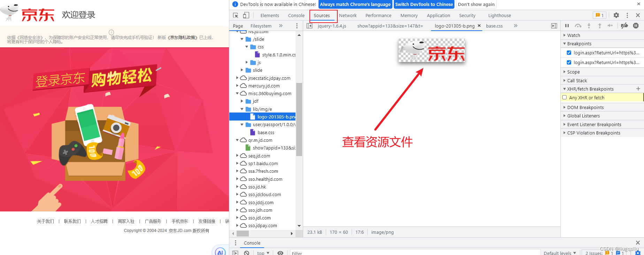
Task: Open the top context dropdown in console
Action: click(263, 253)
